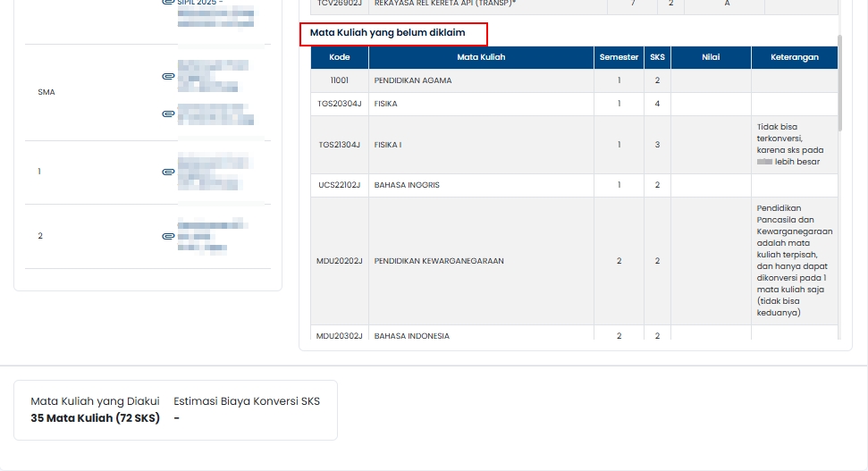Click the first paperclip icon in SMA row
Image resolution: width=868 pixels, height=471 pixels.
(168, 77)
